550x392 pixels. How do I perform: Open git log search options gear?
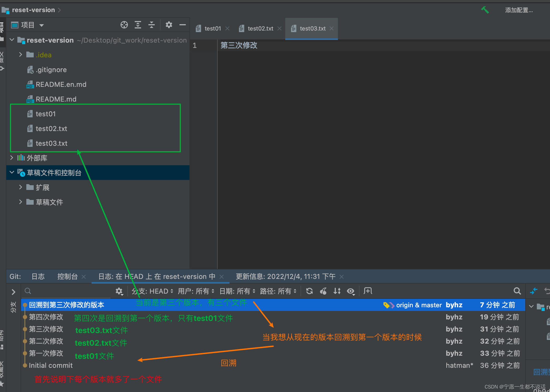click(x=119, y=291)
